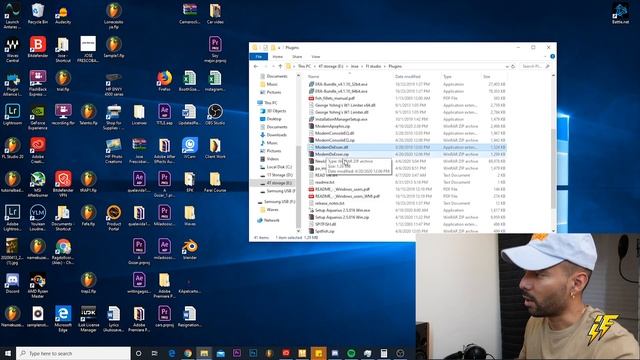Sort files by Type column
This screenshot has width=640, height=360.
[x=447, y=76]
